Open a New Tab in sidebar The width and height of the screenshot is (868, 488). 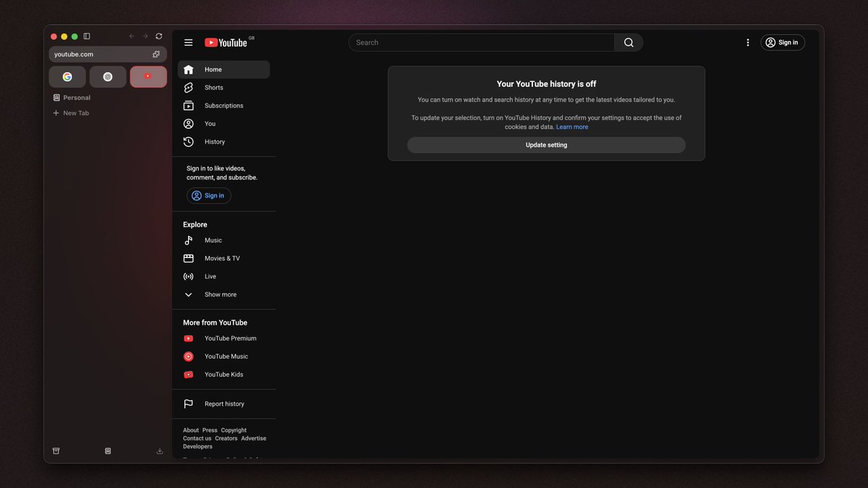71,113
